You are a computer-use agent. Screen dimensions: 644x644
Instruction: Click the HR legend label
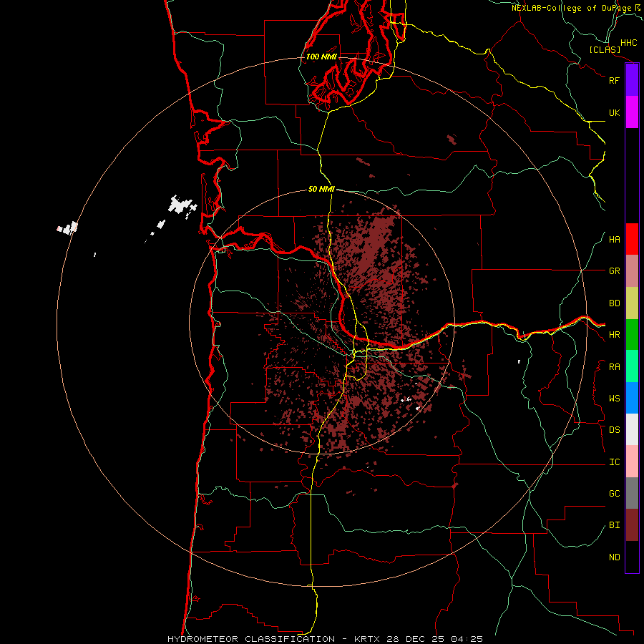pyautogui.click(x=615, y=335)
